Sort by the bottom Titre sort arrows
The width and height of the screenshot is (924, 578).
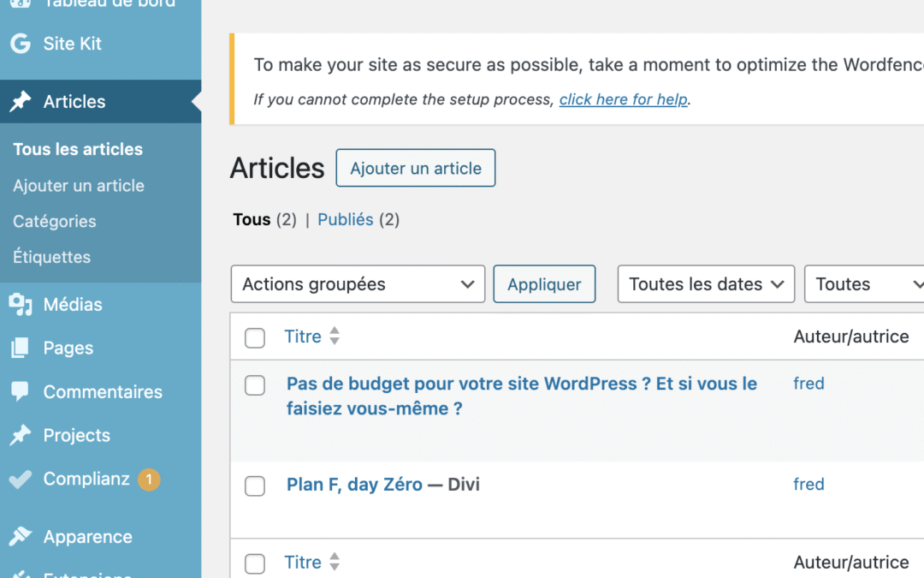click(x=335, y=562)
